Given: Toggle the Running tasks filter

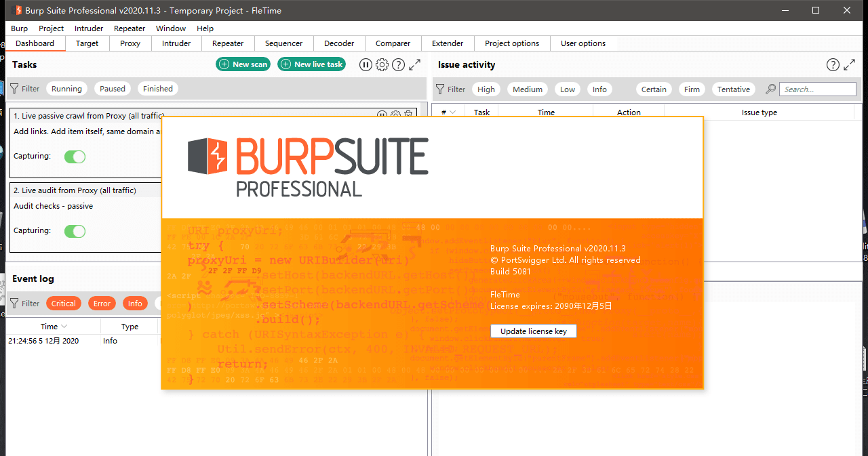Looking at the screenshot, I should (66, 89).
